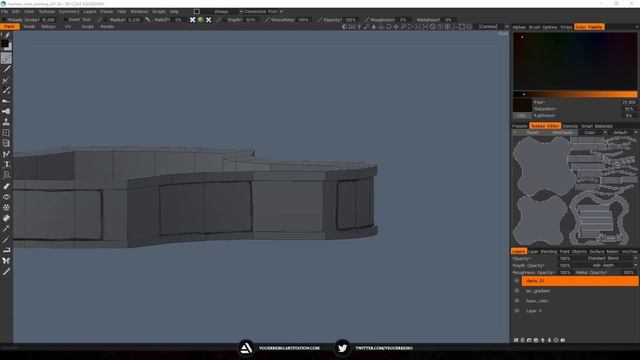Click the folder icon in layers bottom bar
Image resolution: width=640 pixels, height=360 pixels.
pyautogui.click(x=562, y=340)
